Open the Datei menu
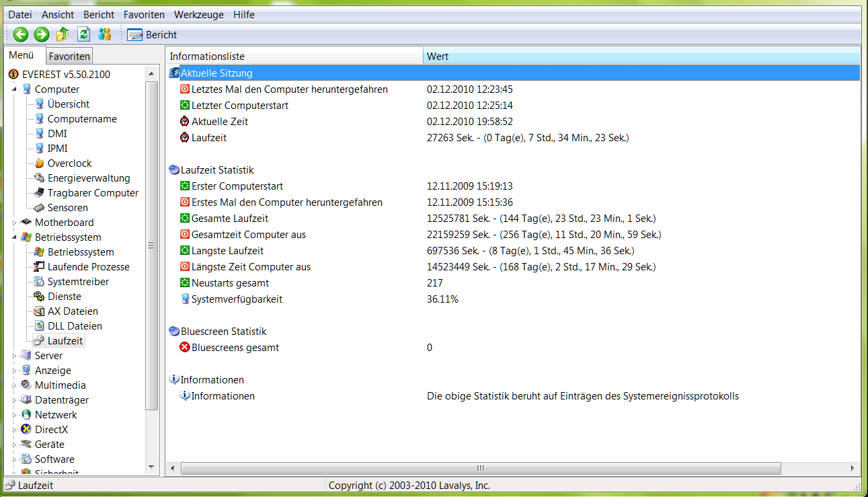The height and width of the screenshot is (497, 868). 20,14
